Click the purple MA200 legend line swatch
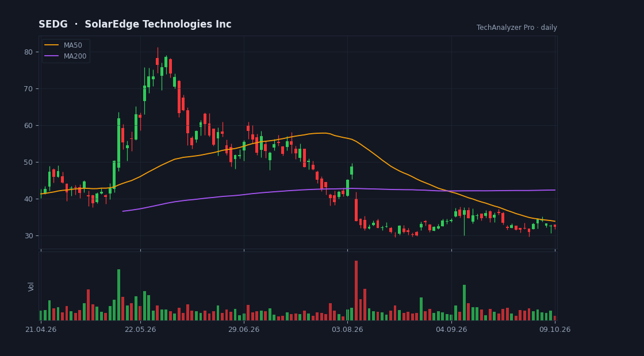644x356 pixels. tap(52, 56)
